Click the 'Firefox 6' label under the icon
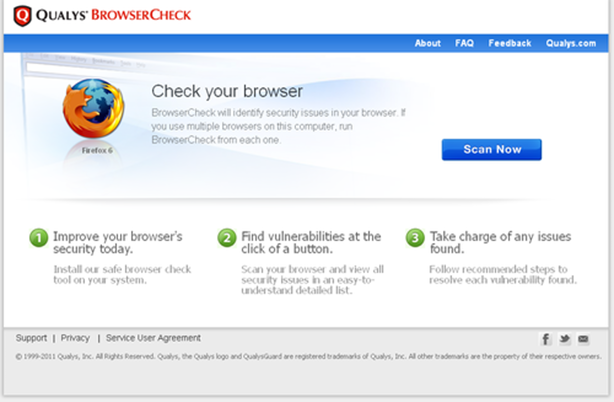614x402 pixels. coord(97,150)
